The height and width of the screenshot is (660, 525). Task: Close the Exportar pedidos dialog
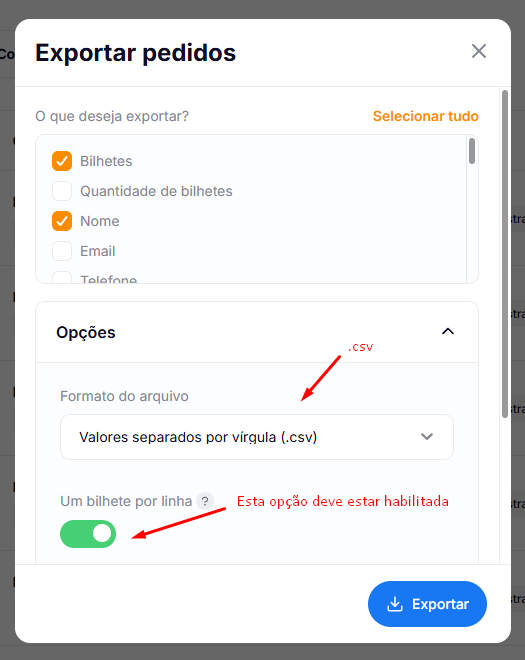pyautogui.click(x=479, y=51)
